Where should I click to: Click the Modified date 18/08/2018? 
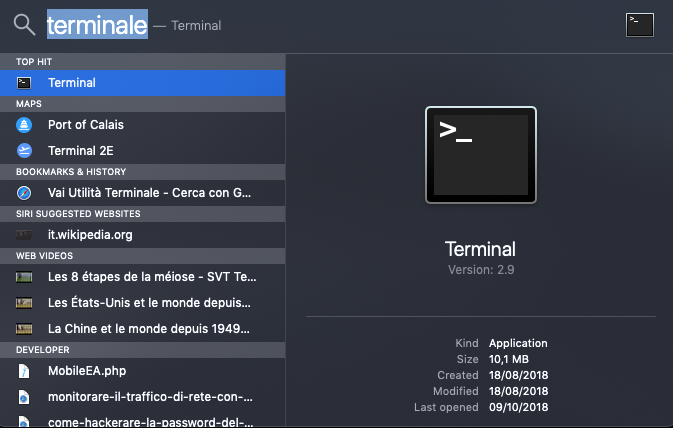pyautogui.click(x=518, y=391)
